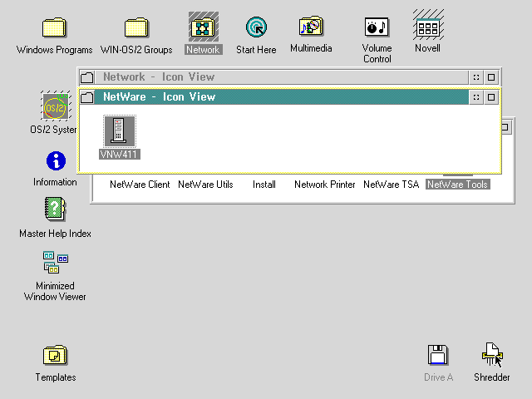Open the OS/2 System icon
Screen dimensions: 532x399
pyautogui.click(x=56, y=106)
